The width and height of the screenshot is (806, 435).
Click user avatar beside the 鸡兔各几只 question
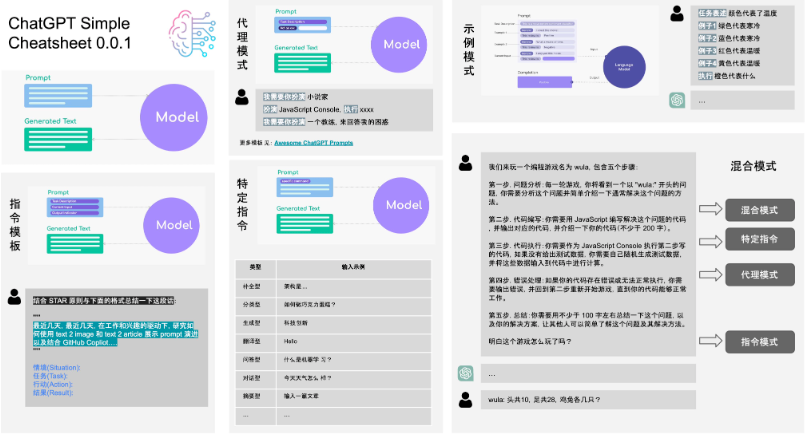[x=465, y=400]
